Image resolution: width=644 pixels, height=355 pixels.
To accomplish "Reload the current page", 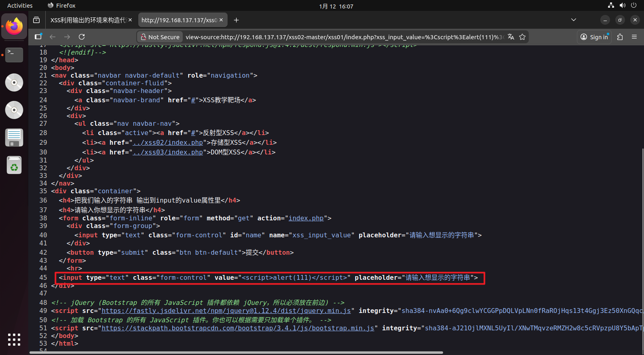I will [82, 37].
